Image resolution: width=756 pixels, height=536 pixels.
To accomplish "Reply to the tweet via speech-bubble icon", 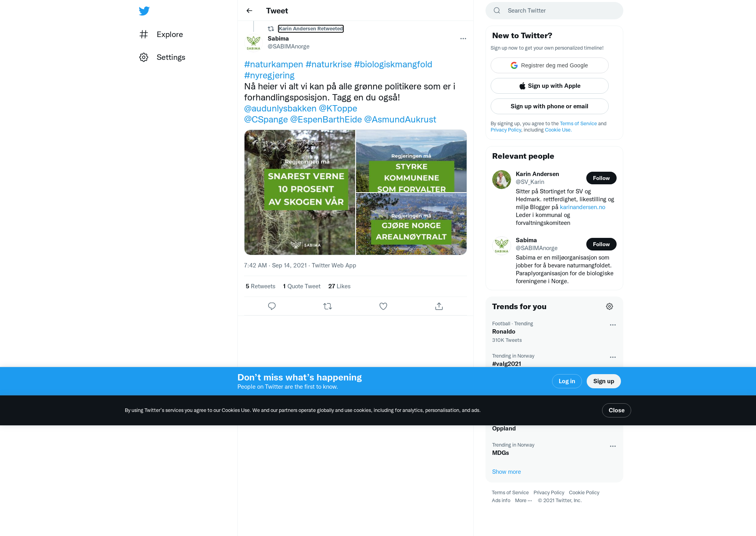I will click(x=272, y=306).
